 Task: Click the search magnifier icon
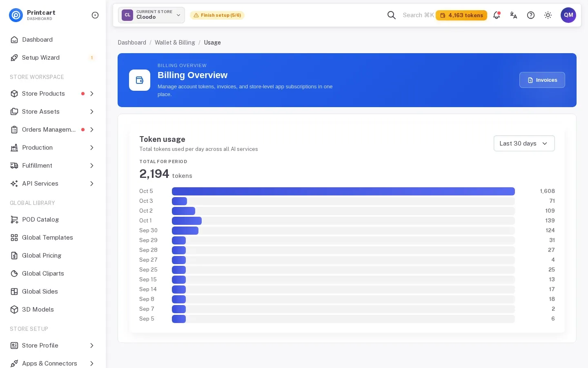[x=392, y=15]
